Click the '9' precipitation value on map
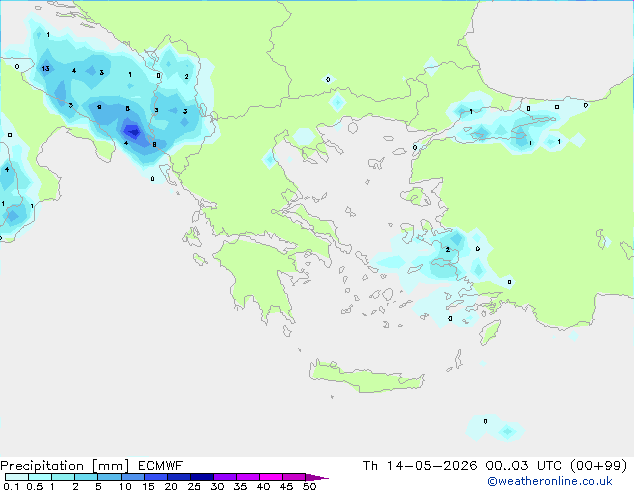634x490 pixels. click(x=99, y=107)
